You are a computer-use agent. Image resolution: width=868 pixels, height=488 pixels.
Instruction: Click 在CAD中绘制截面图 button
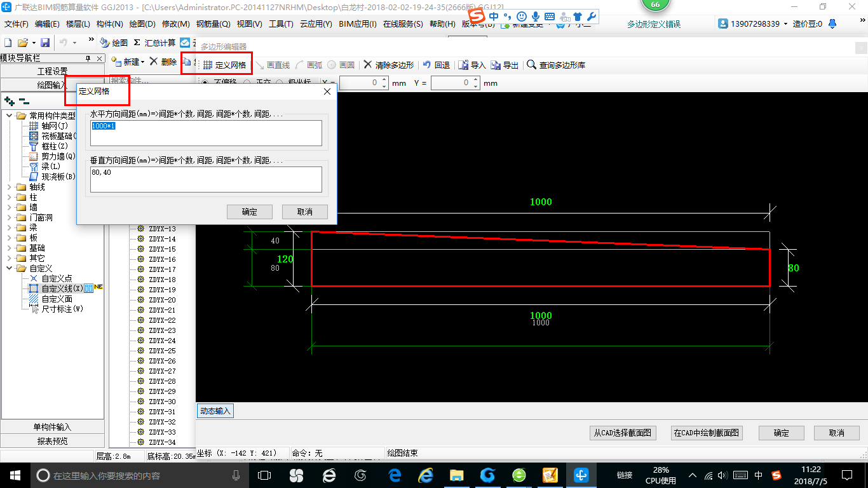click(707, 433)
